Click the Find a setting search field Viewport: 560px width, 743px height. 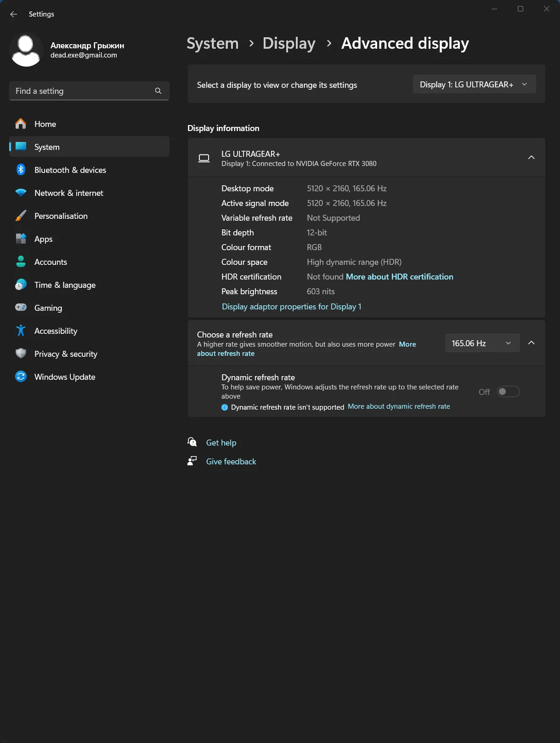[x=83, y=91]
